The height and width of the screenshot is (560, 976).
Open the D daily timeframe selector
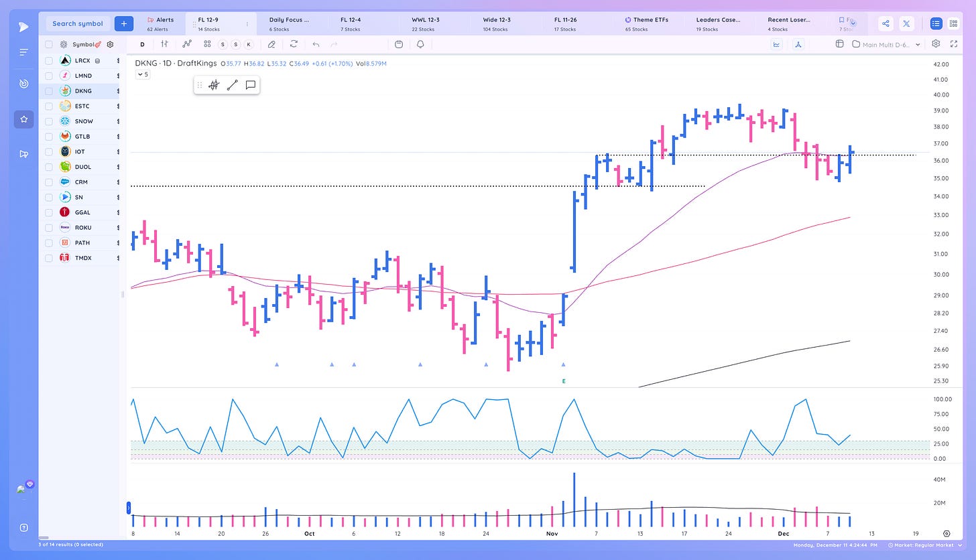(x=142, y=44)
